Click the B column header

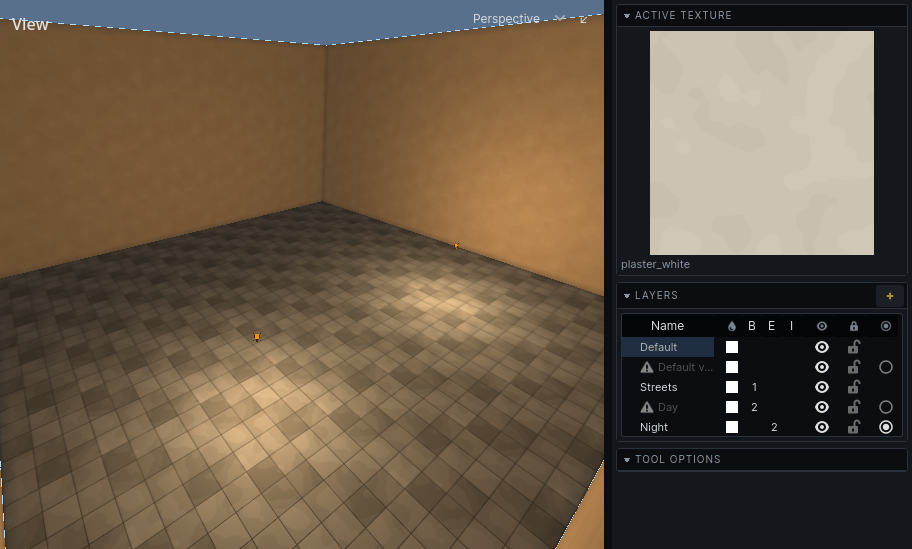coord(751,326)
